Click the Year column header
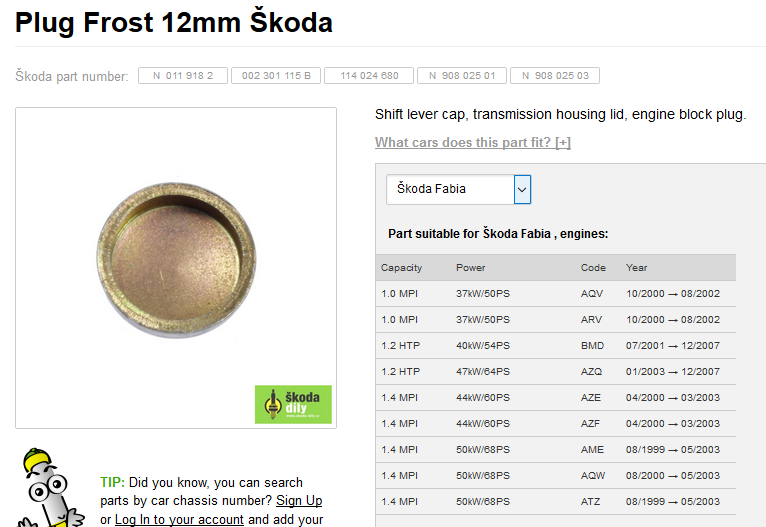 (637, 268)
